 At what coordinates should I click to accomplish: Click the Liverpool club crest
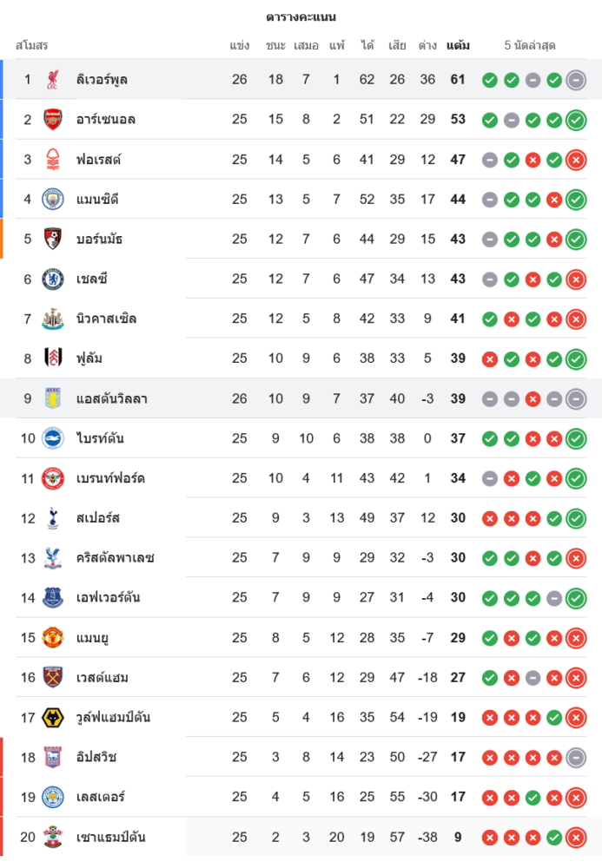[53, 80]
